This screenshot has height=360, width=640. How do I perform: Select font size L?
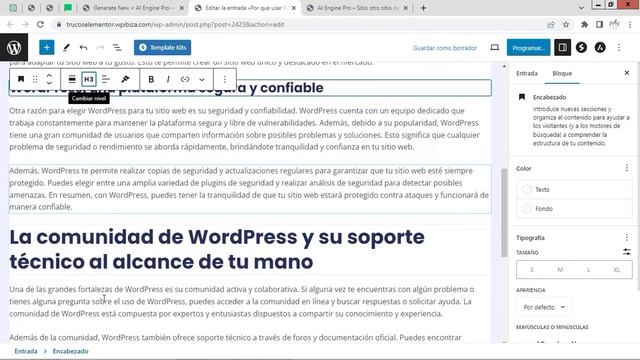coord(589,270)
